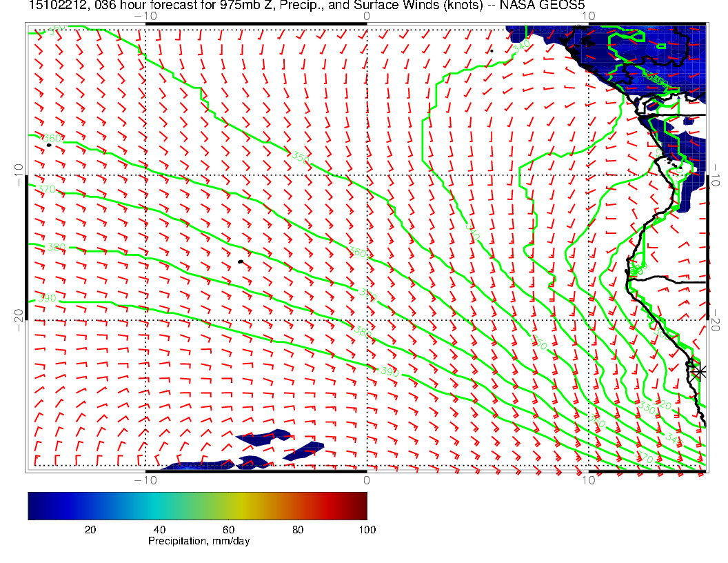Click the chart title mentioning NASA GEOS5

tap(306, 5)
